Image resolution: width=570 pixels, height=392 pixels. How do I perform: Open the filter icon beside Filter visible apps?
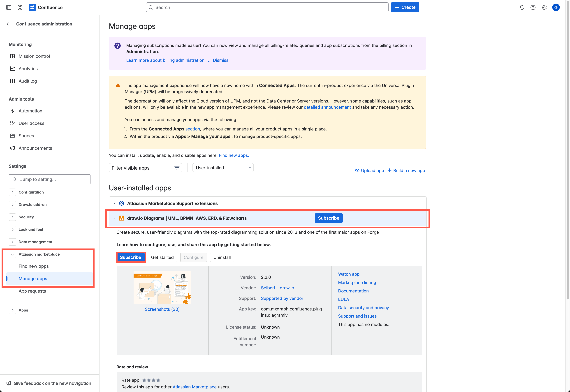(177, 168)
